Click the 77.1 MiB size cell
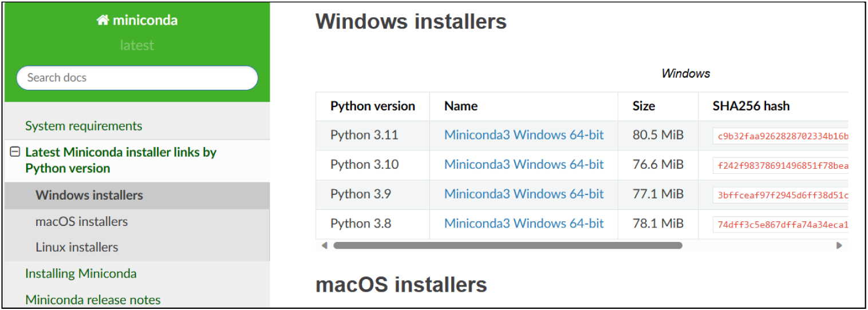This screenshot has width=868, height=310. point(658,194)
